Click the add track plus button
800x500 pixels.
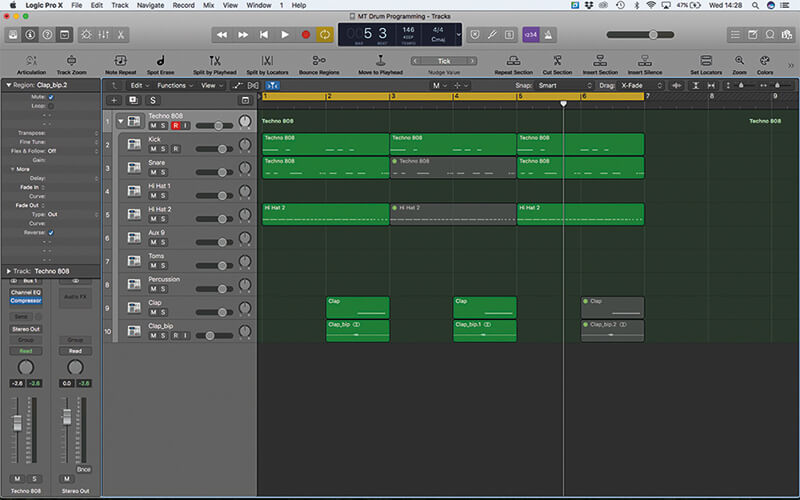coord(114,101)
